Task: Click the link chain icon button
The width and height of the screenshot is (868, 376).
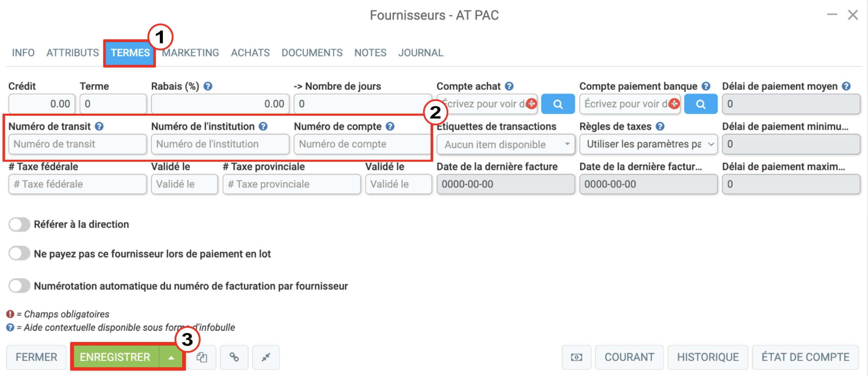Action: tap(234, 357)
